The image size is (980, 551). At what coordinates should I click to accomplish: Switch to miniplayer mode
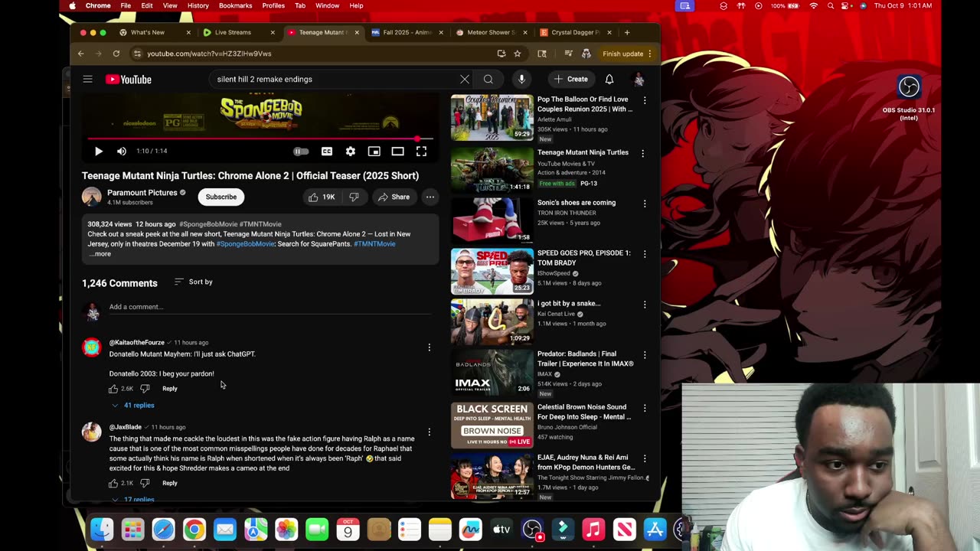coord(374,152)
